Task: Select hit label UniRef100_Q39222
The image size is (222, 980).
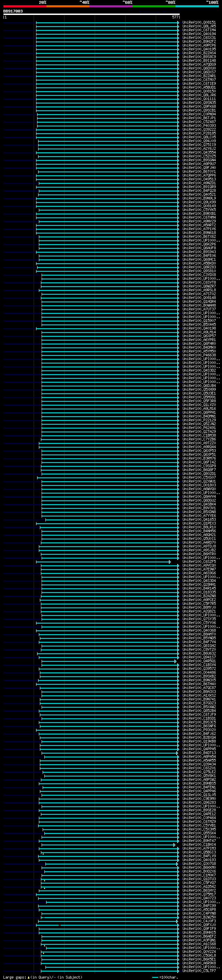Action: [x=199, y=129]
